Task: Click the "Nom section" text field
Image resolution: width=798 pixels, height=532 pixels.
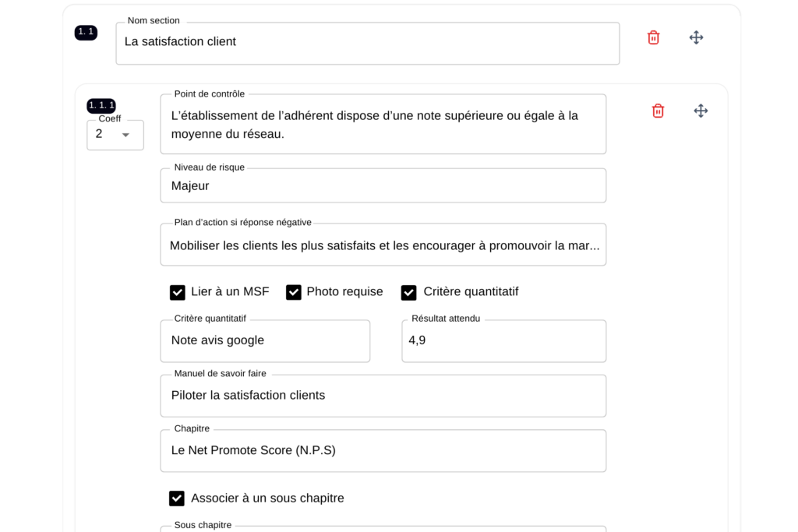Action: click(367, 43)
